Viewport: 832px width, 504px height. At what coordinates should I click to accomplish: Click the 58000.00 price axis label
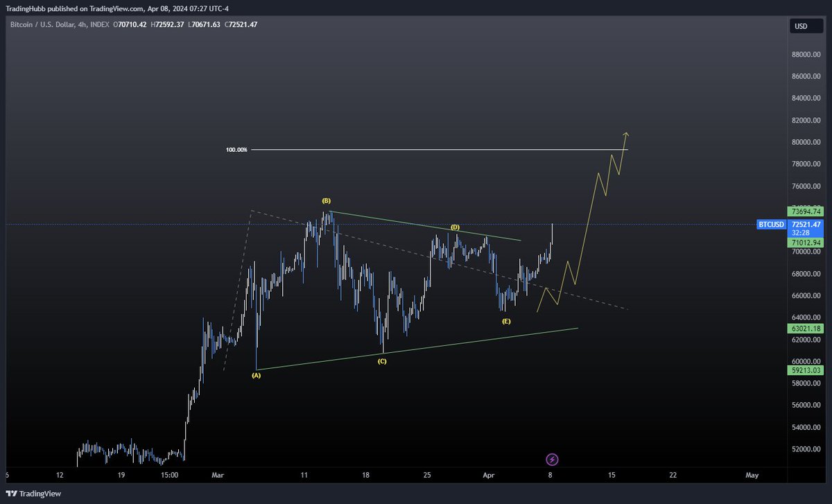coord(807,383)
